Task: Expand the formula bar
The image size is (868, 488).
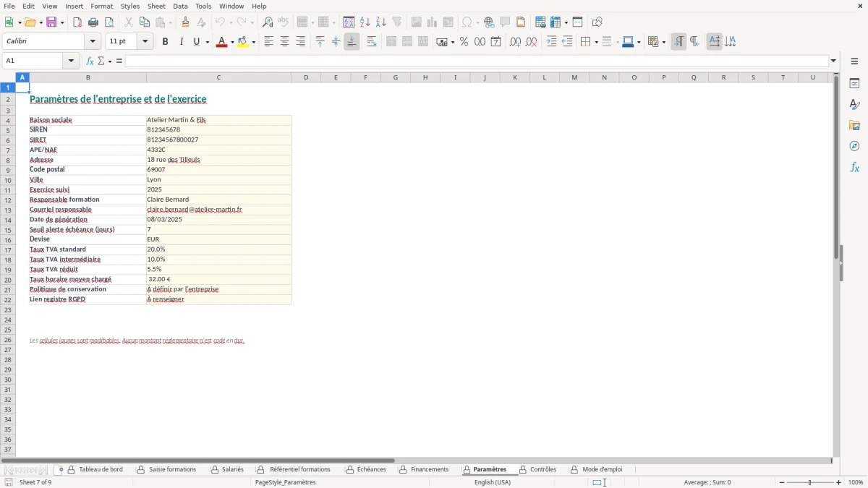Action: coord(833,61)
